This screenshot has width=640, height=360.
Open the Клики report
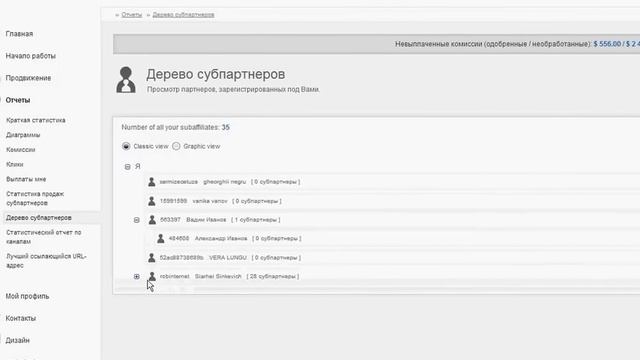coord(14,164)
